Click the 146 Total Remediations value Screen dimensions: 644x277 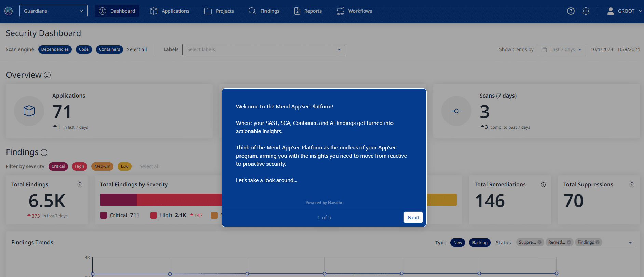(x=490, y=201)
